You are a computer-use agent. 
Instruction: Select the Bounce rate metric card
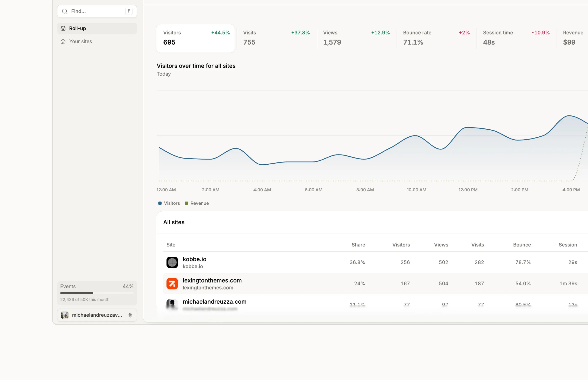pyautogui.click(x=436, y=39)
